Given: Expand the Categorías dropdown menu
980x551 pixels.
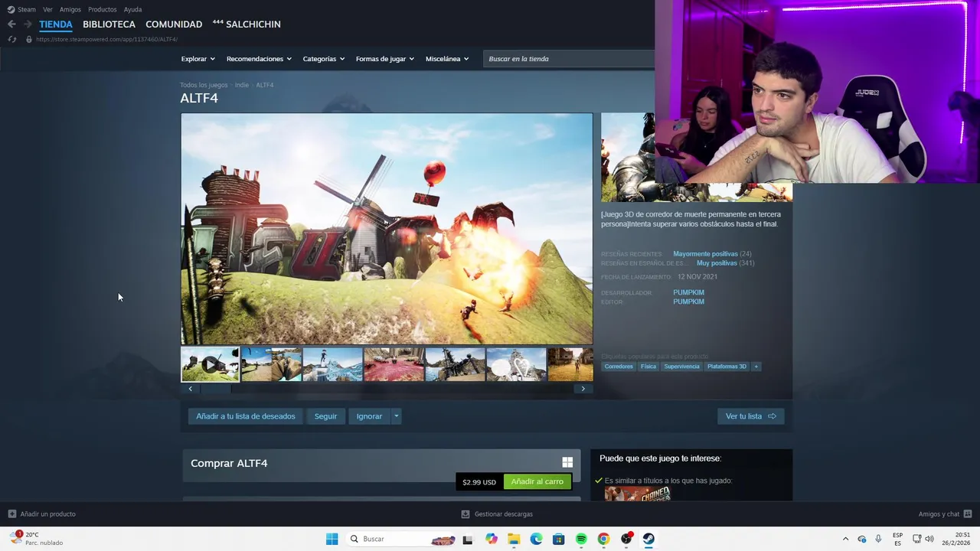Looking at the screenshot, I should pos(324,59).
